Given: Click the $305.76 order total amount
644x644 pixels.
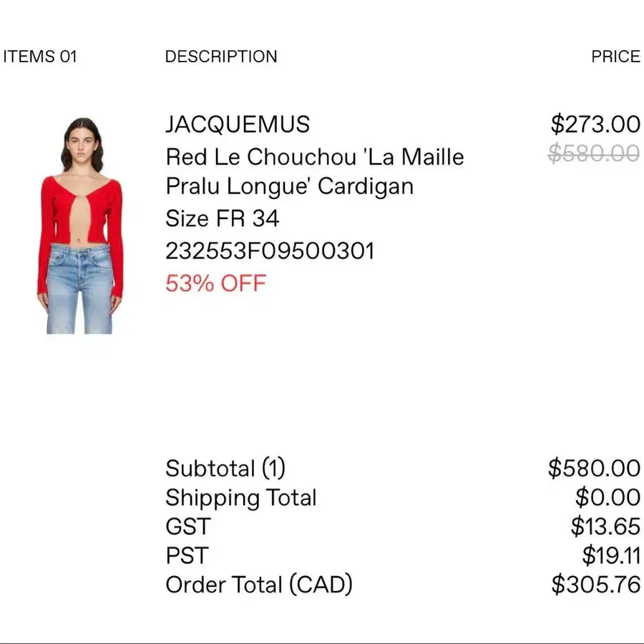Looking at the screenshot, I should [595, 585].
